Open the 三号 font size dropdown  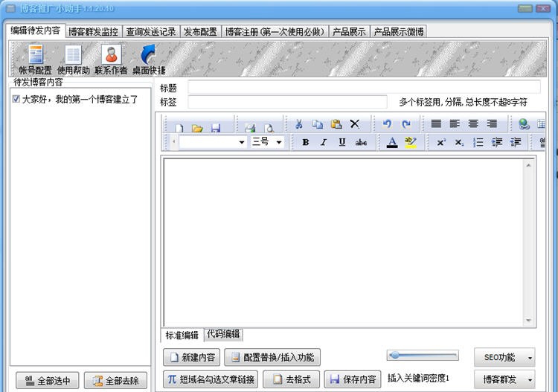pyautogui.click(x=279, y=142)
